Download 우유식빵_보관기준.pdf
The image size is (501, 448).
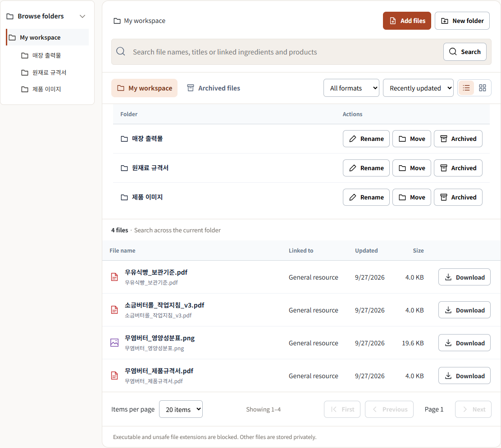point(464,277)
